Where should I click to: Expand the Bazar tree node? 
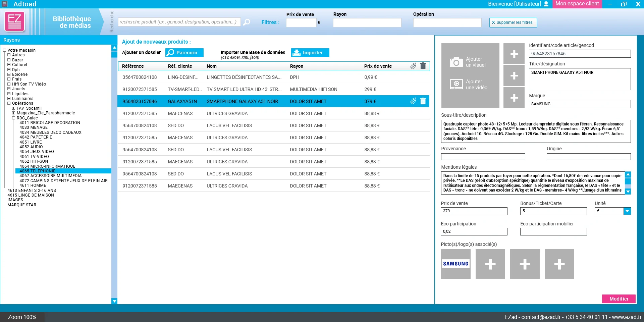(9, 60)
